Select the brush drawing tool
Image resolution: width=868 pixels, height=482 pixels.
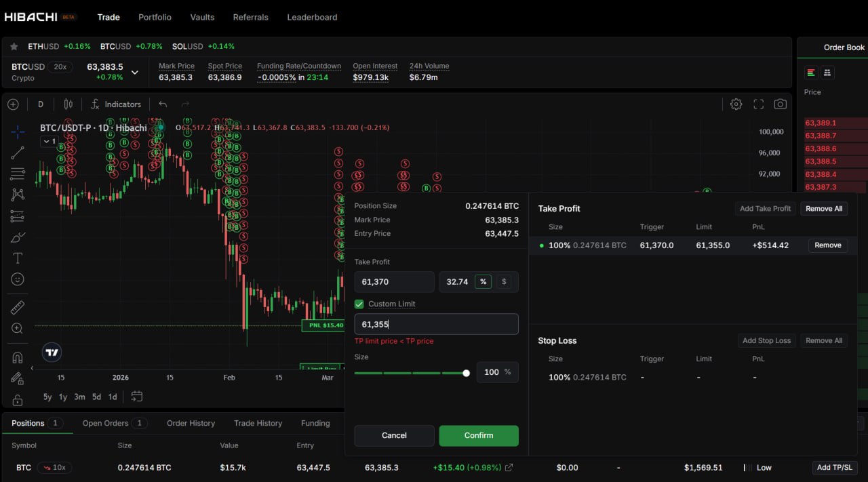tap(18, 237)
